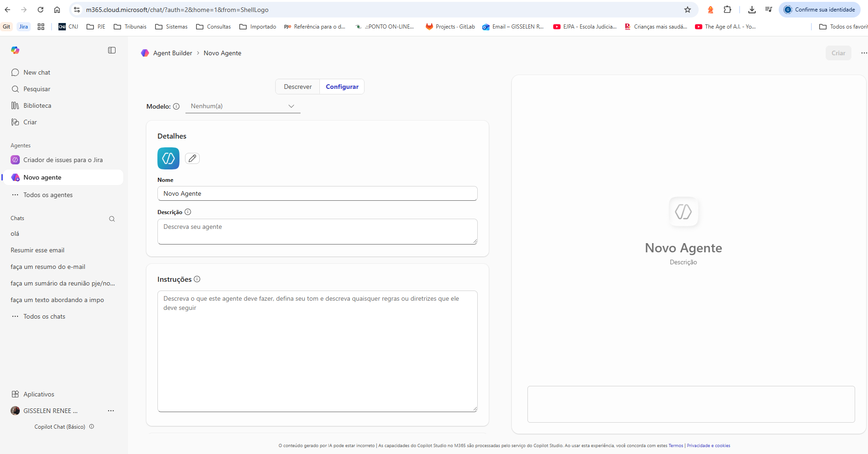Open browser Downloads icon
This screenshot has width=868, height=454.
(752, 10)
